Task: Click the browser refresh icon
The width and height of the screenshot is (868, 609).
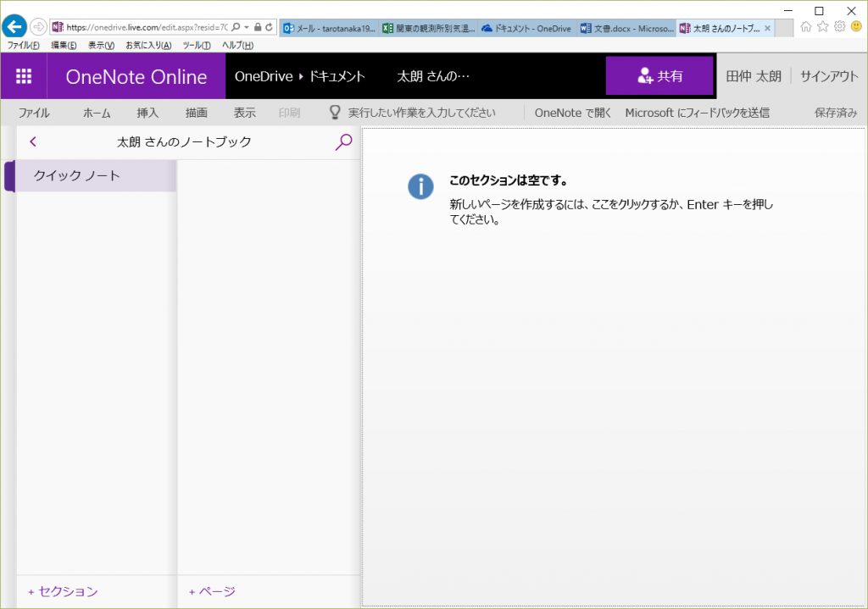Action: [269, 27]
